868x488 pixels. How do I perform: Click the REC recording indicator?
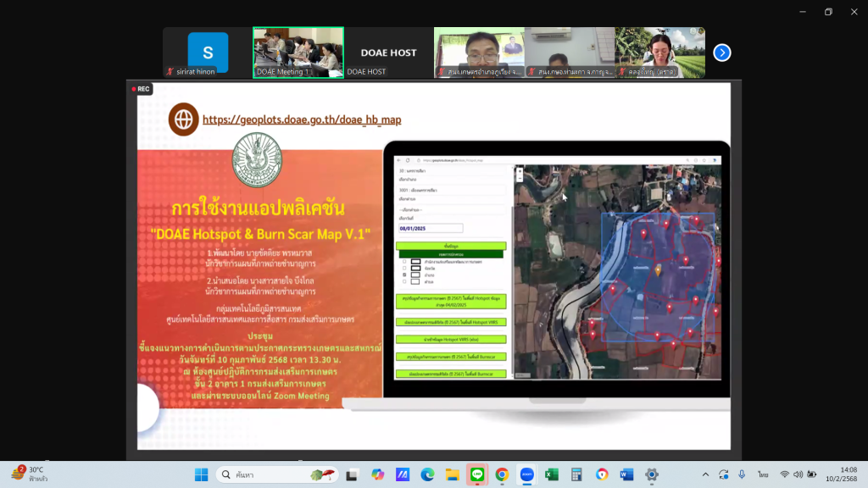[141, 88]
